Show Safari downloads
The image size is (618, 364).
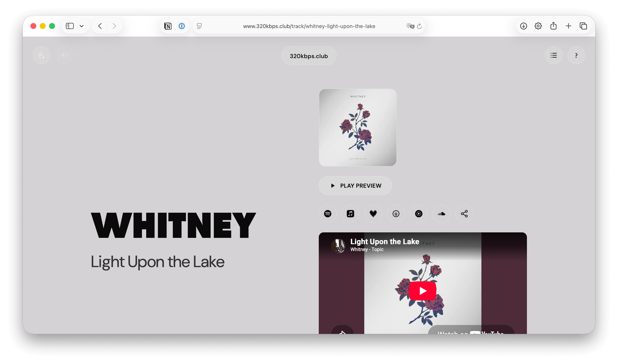click(x=523, y=26)
